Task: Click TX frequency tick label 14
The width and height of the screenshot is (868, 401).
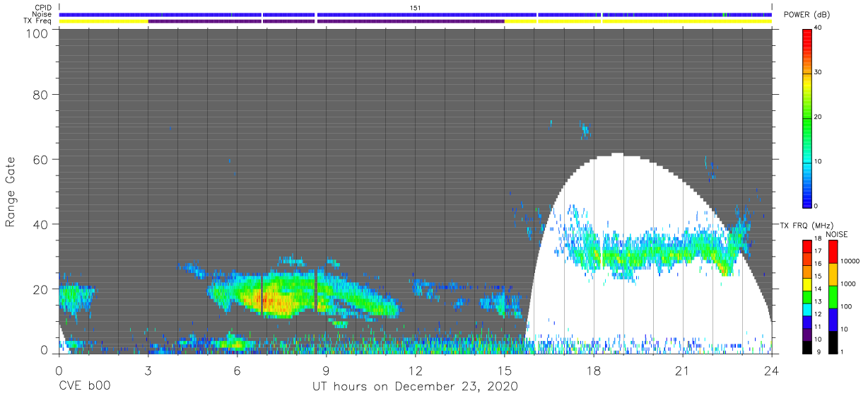Action: coord(818,289)
